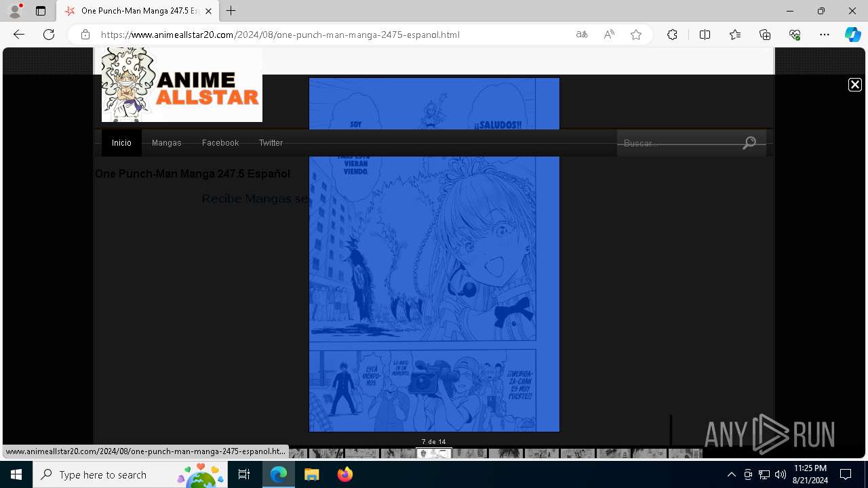The image size is (868, 488).
Task: Select the highlighted thumbnail for page 7
Action: tap(434, 453)
